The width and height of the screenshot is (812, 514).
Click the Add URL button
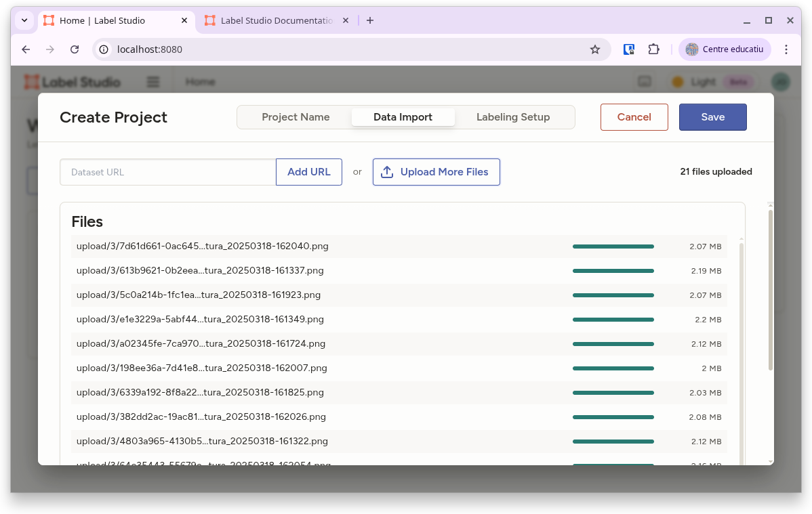pyautogui.click(x=309, y=172)
